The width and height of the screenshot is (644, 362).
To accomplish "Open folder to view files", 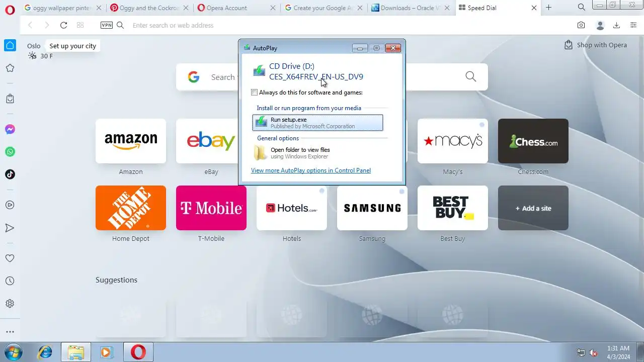I will (x=317, y=153).
